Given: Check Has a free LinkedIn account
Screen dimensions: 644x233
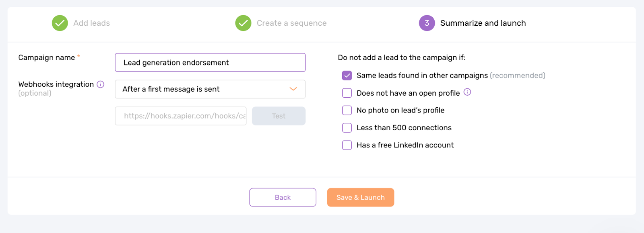Looking at the screenshot, I should [347, 145].
